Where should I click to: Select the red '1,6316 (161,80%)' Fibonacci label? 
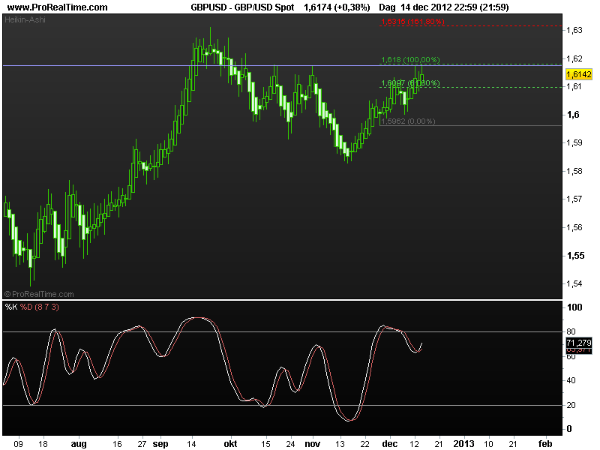coord(413,22)
